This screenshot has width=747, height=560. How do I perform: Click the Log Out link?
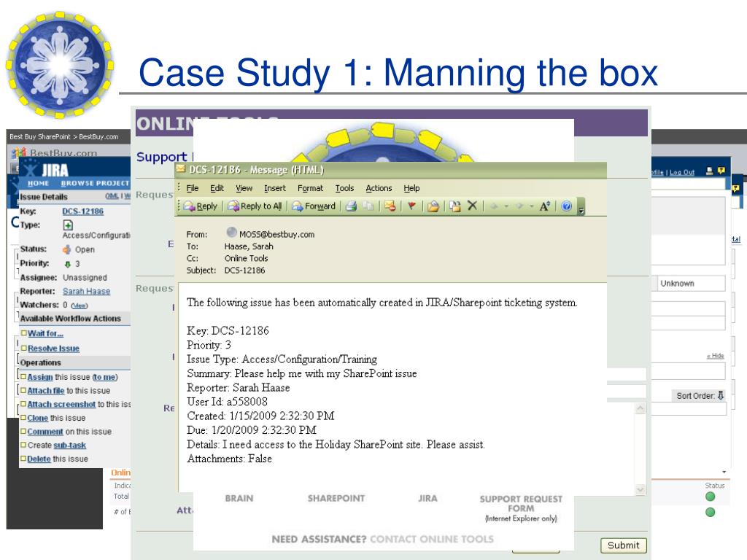click(682, 172)
